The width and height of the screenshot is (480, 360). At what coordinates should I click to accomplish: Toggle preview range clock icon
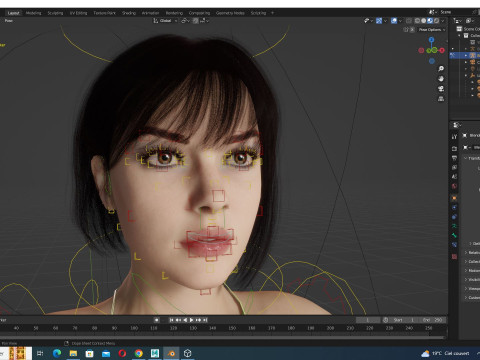[385, 320]
